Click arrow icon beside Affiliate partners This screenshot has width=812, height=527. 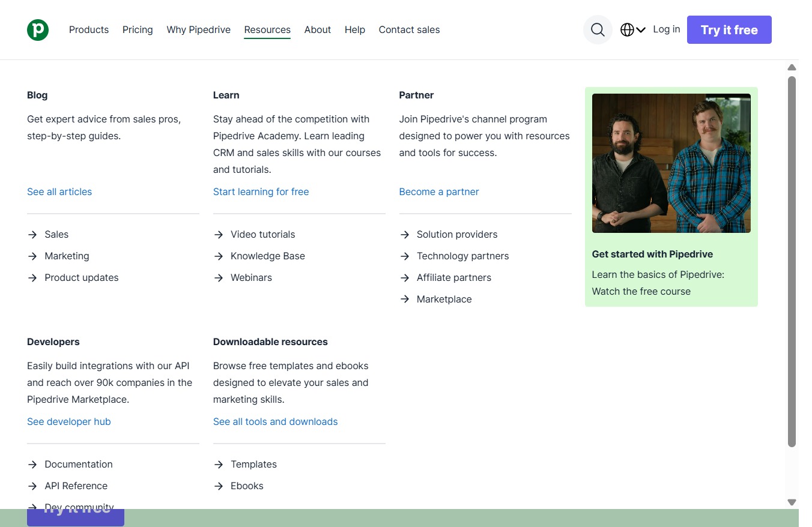[405, 278]
